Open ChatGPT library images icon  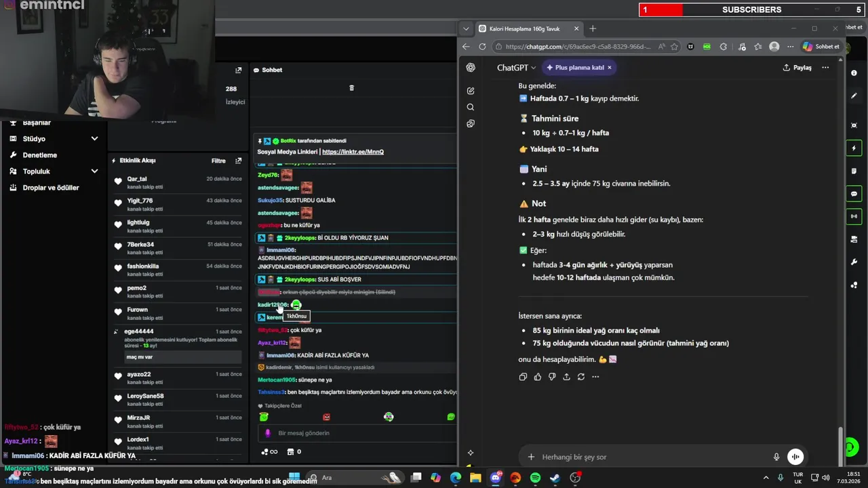471,123
